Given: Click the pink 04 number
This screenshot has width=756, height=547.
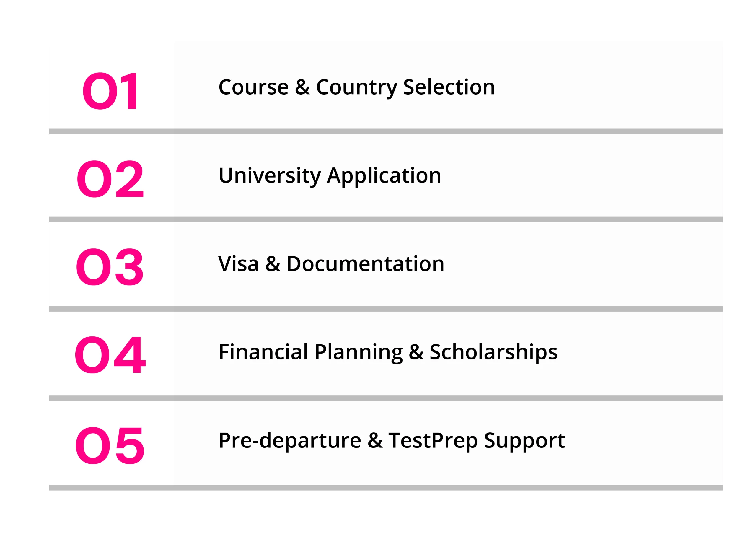Looking at the screenshot, I should [x=110, y=355].
